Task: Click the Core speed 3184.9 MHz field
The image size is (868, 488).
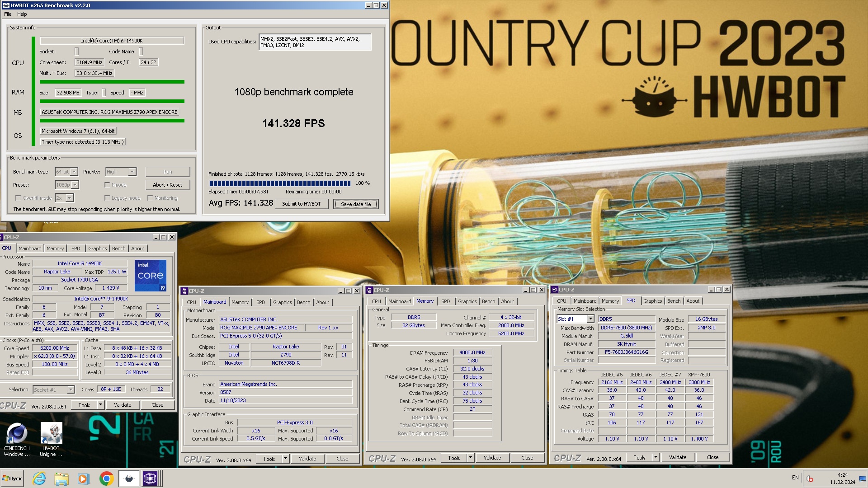Action: (x=90, y=62)
